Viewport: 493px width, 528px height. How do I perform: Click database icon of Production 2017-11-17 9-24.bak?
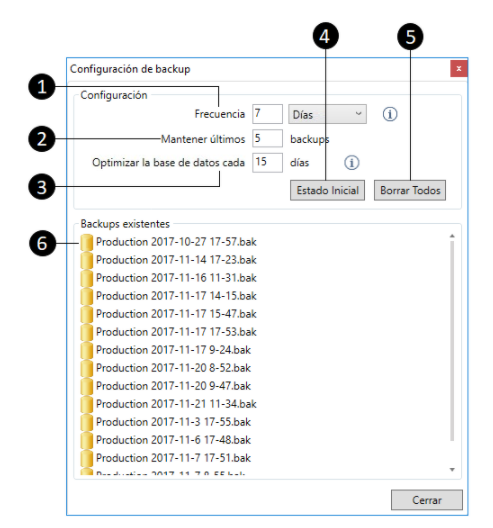tap(87, 350)
